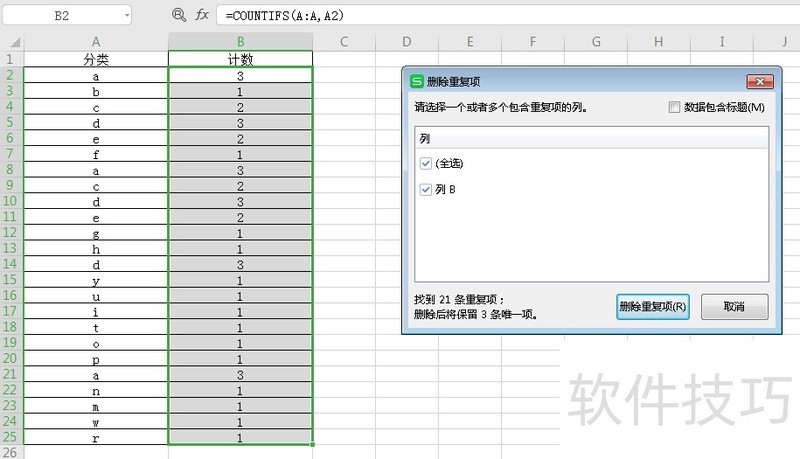This screenshot has width=800, height=459.
Task: Click cell A24 containing w
Action: [96, 422]
